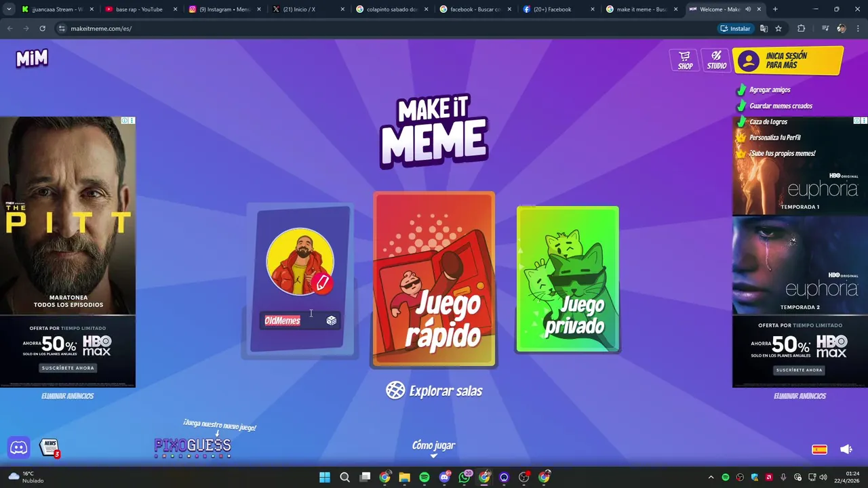
Task: Reload the page
Action: pyautogui.click(x=42, y=28)
